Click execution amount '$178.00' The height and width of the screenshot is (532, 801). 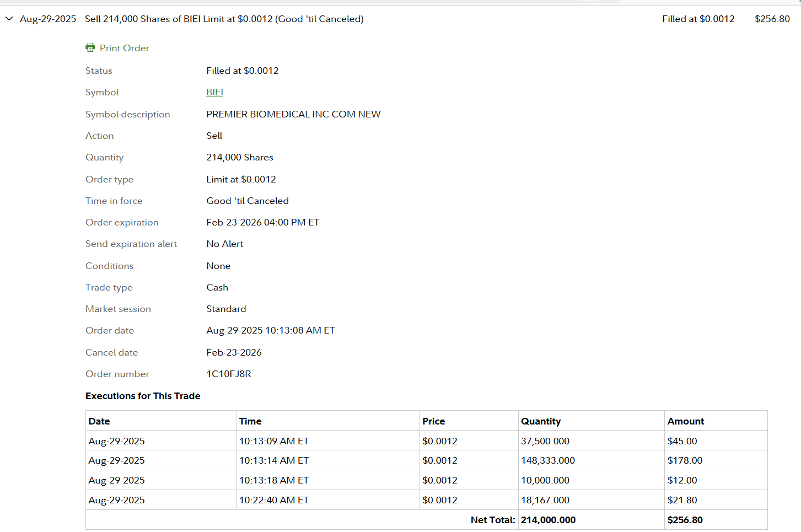click(x=685, y=460)
